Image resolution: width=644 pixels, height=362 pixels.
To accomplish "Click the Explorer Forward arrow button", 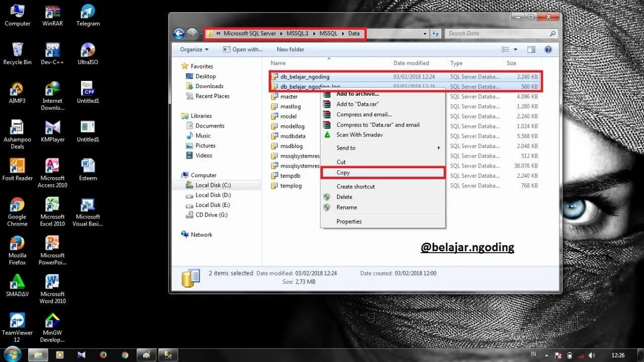I will tap(192, 34).
